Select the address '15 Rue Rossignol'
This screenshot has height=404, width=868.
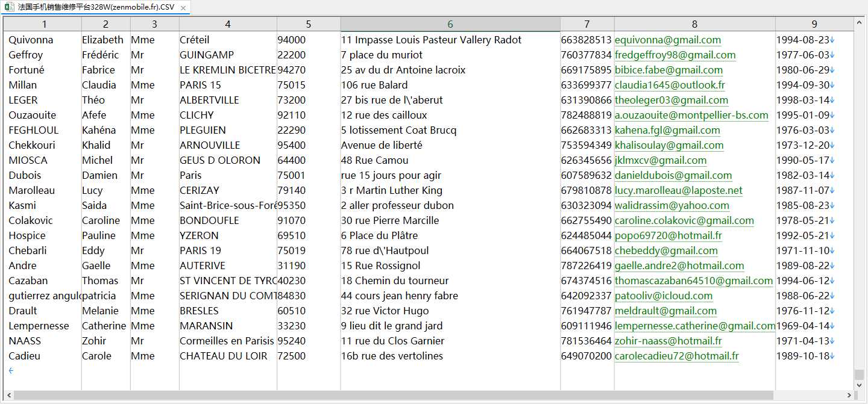click(x=381, y=266)
